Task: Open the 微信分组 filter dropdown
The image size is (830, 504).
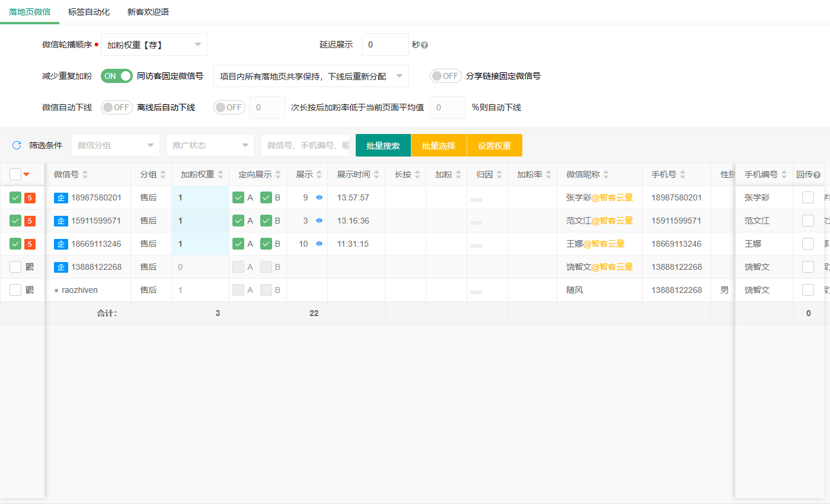Action: tap(116, 145)
